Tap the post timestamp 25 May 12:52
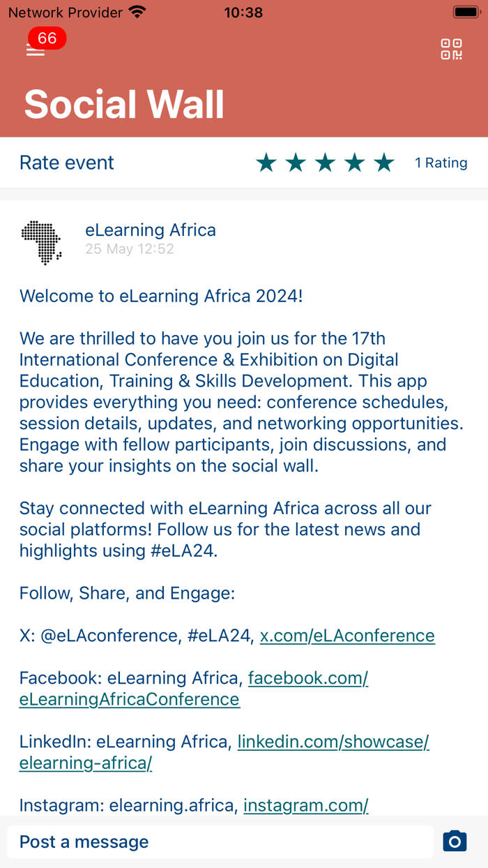 point(130,249)
